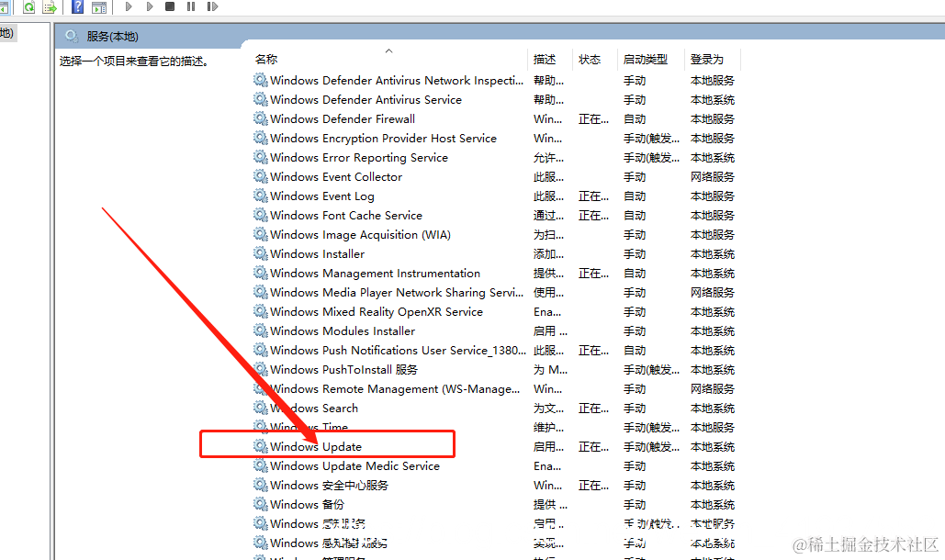Click gear icon of Windows Management Instrumentation
Screen dimensions: 945x560
pyautogui.click(x=261, y=273)
